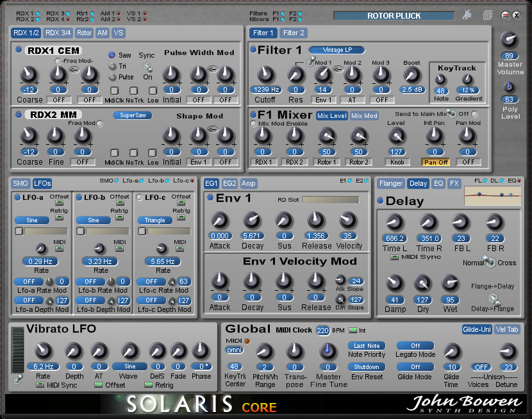Click the LFO-a Rate Mod amount knob

click(x=49, y=282)
